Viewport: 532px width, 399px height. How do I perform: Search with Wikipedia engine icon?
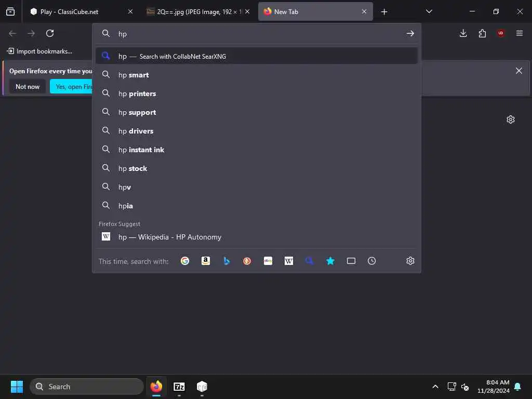pos(289,261)
